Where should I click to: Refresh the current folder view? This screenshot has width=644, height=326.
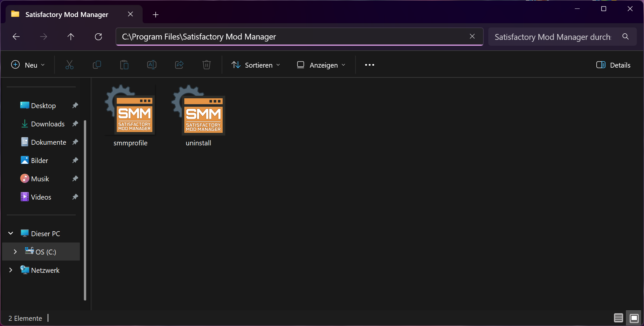coord(98,37)
